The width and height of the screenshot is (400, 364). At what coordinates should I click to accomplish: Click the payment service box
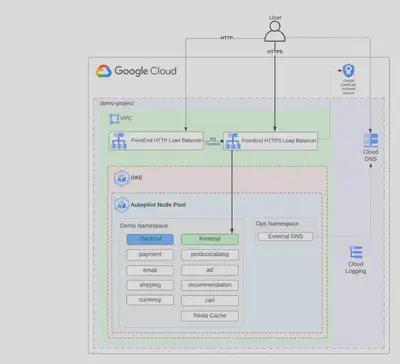[150, 255]
